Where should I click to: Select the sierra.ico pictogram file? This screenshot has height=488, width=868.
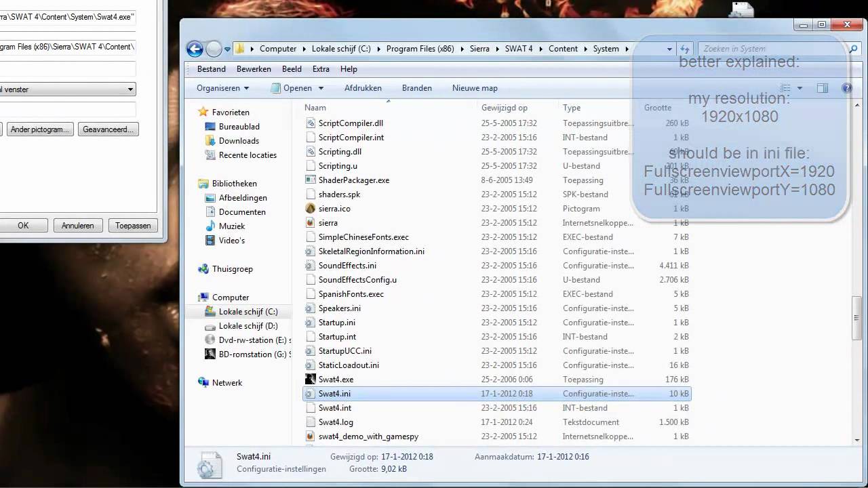pos(334,209)
